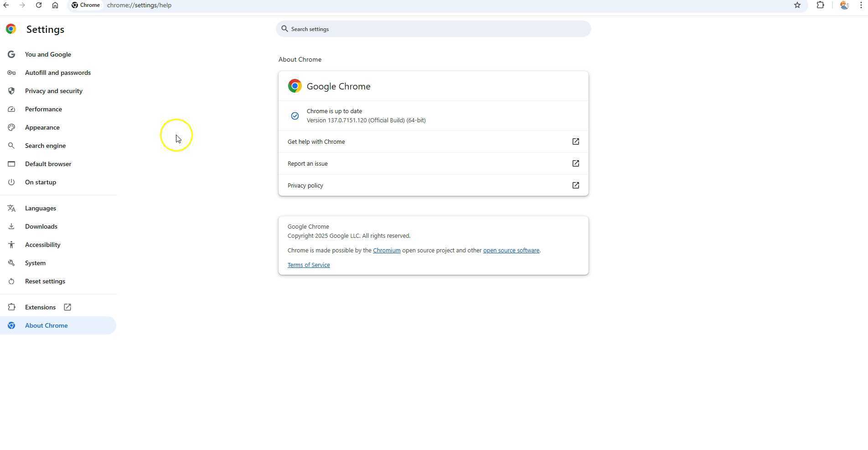Open Get help with Chrome
This screenshot has height=450, width=868.
[433, 141]
